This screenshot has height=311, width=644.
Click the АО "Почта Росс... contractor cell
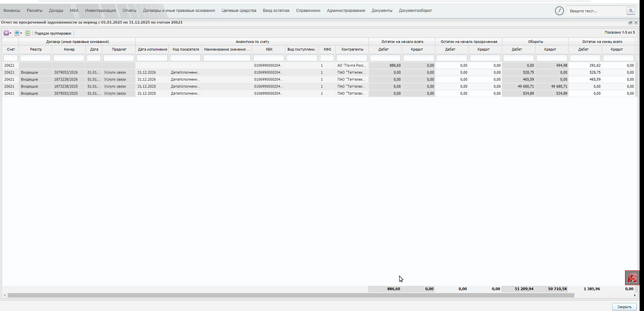(x=352, y=65)
